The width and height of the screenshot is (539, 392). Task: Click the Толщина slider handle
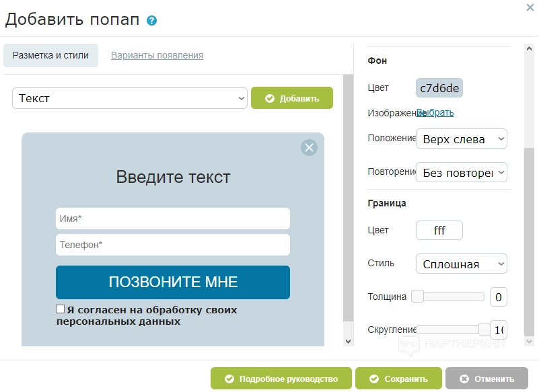[417, 297]
